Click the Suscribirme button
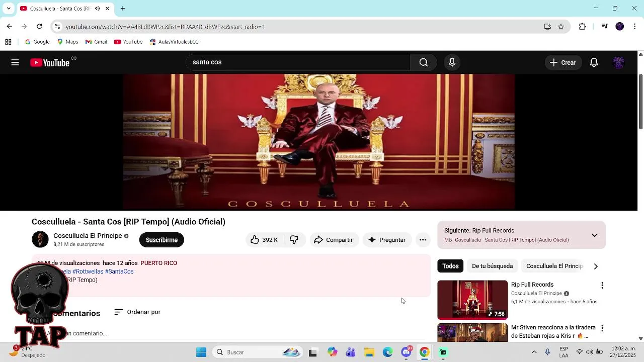This screenshot has width=644, height=362. pos(162,240)
